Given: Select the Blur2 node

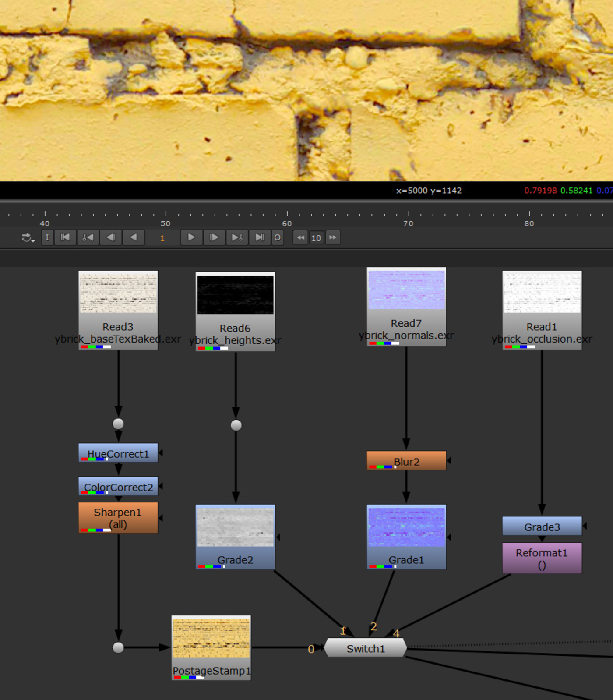Looking at the screenshot, I should click(x=406, y=461).
